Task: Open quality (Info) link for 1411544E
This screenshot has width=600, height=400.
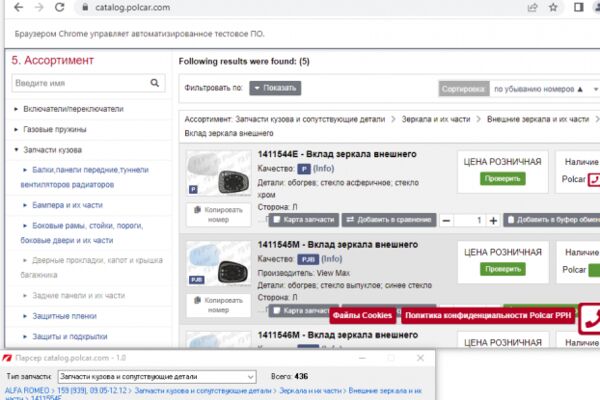Action: [324, 168]
